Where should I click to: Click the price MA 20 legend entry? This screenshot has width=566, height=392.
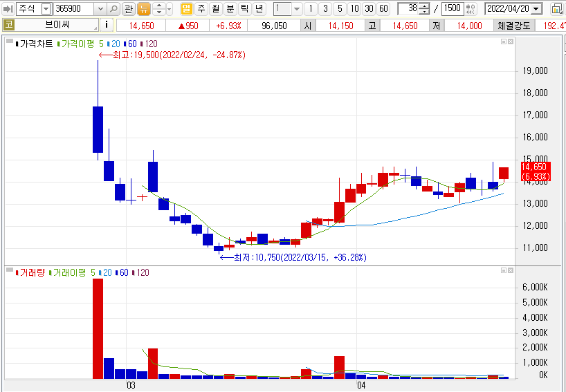[x=114, y=44]
